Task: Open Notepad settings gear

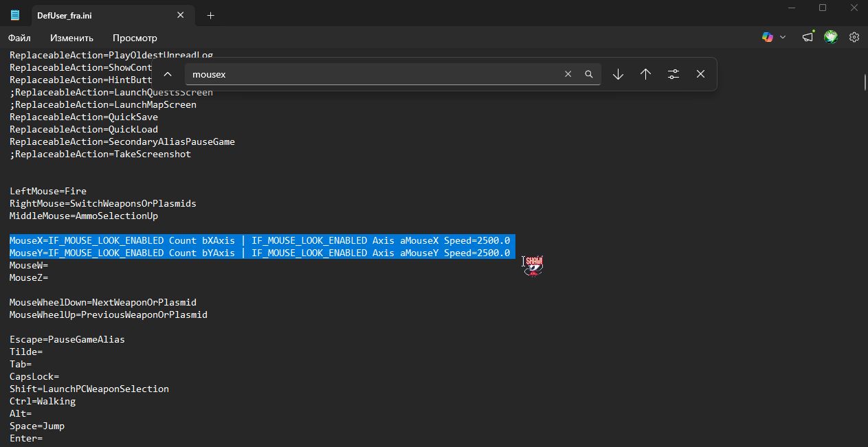Action: coord(854,37)
